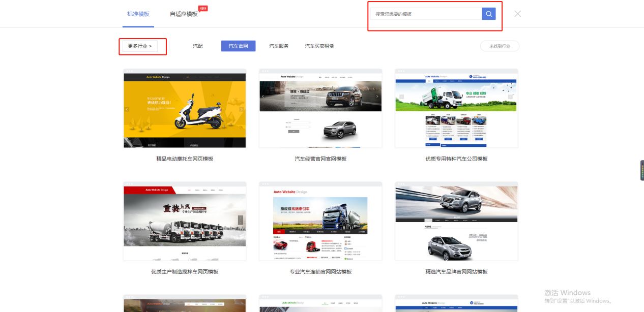Focus the 搜索您想要的模板 search field
This screenshot has height=312, width=644.
click(427, 14)
